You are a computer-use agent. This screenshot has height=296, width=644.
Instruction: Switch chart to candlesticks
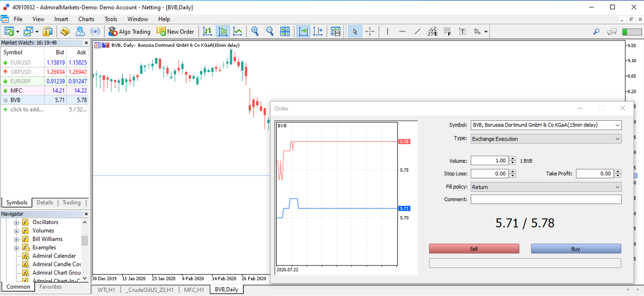click(223, 32)
